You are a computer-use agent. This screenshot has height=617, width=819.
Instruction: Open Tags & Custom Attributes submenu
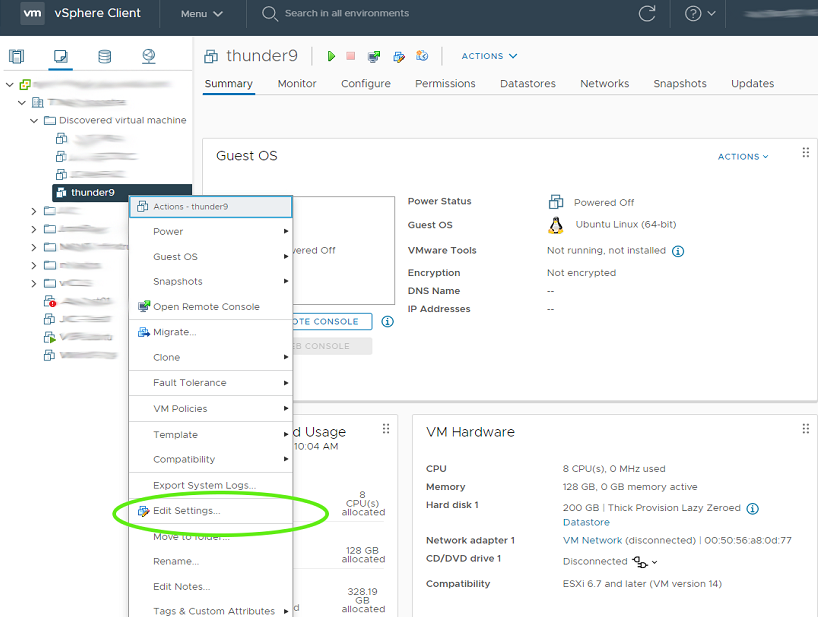tap(210, 611)
